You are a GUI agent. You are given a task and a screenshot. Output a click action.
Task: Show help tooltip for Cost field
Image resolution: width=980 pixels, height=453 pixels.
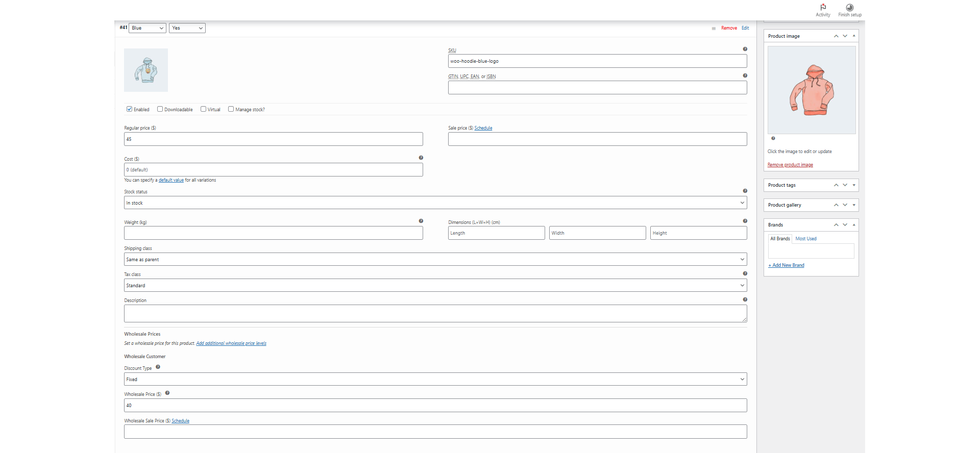[x=421, y=158]
